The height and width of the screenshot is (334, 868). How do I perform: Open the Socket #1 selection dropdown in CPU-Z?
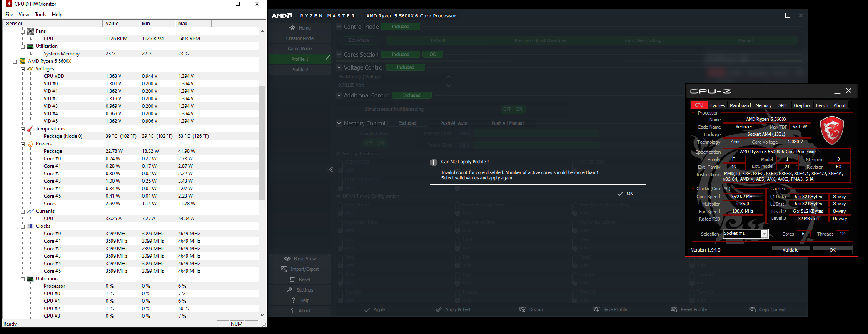click(764, 234)
